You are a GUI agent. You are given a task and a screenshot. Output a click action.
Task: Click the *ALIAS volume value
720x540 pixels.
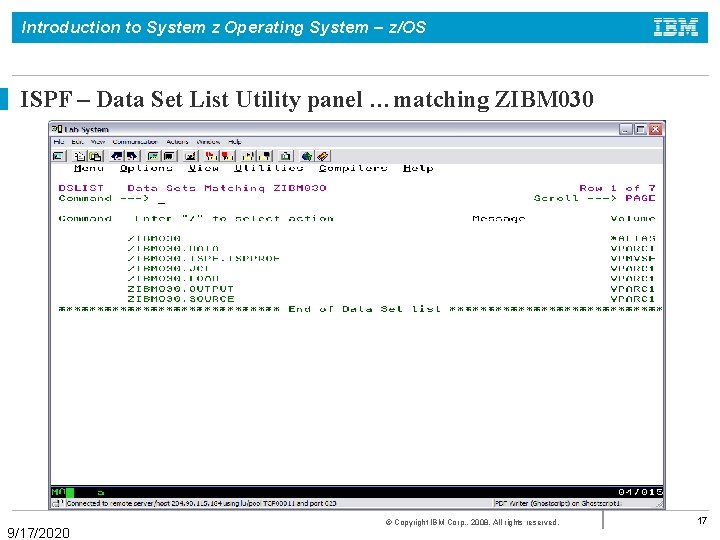633,238
